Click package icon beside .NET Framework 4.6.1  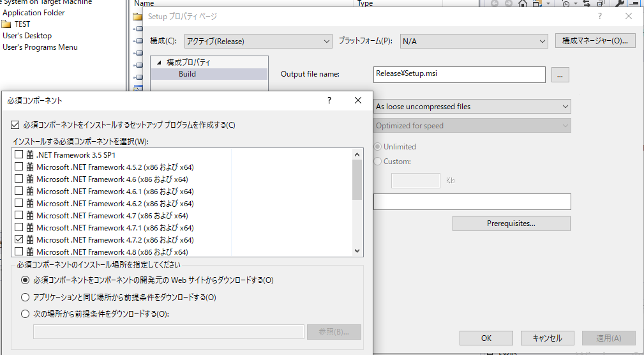[30, 191]
